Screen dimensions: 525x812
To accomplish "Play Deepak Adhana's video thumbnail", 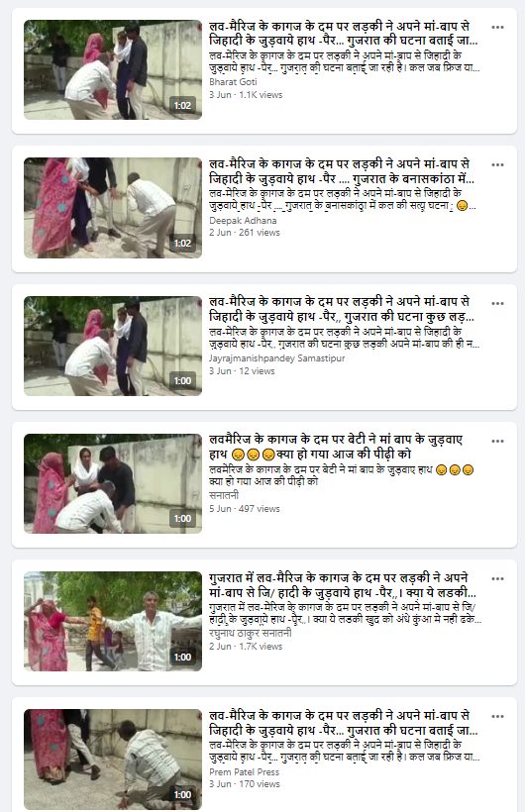I will click(x=113, y=208).
